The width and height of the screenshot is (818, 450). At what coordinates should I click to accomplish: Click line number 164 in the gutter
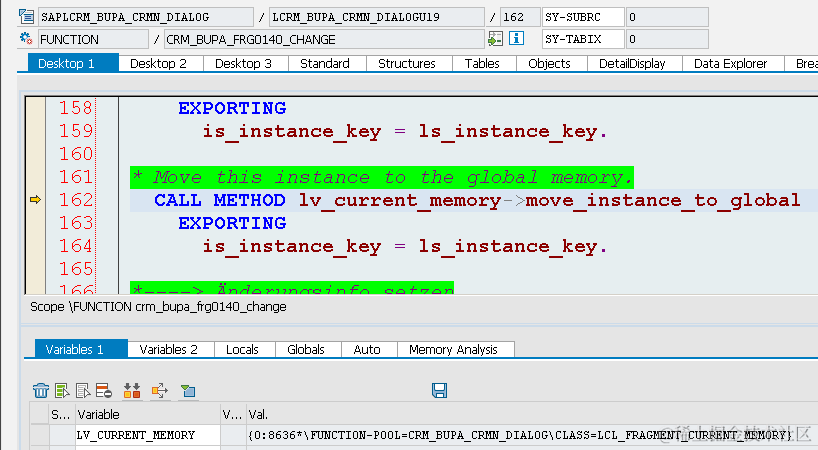click(76, 246)
